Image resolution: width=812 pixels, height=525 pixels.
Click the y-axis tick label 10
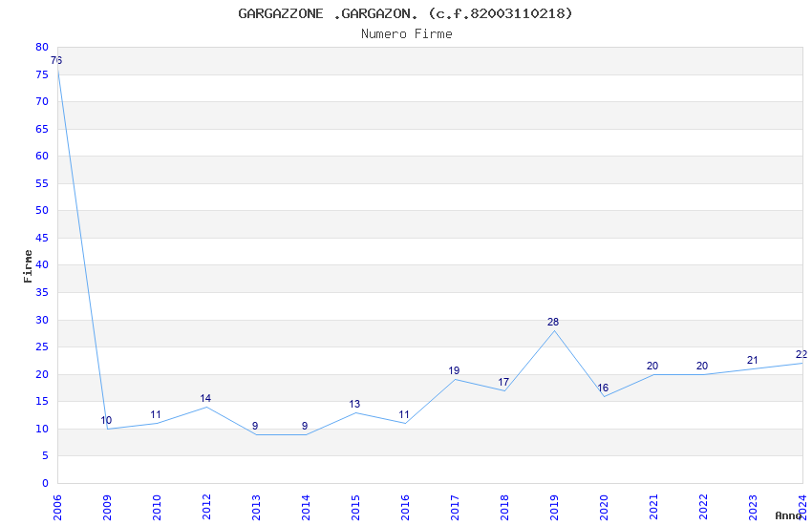click(x=42, y=429)
